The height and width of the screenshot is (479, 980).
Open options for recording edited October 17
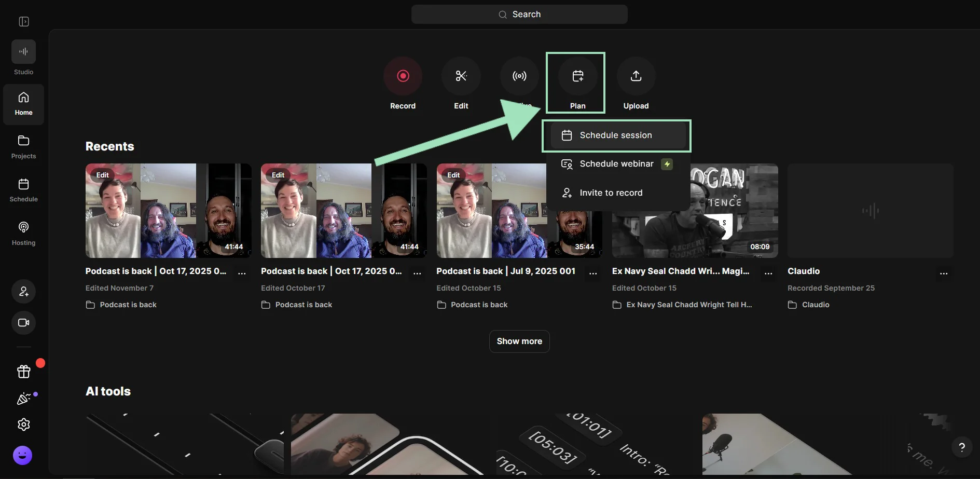417,273
